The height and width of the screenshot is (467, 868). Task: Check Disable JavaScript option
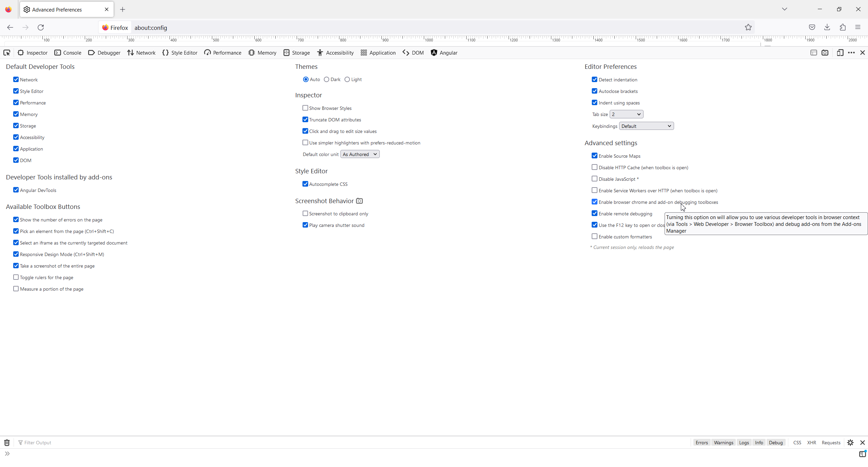594,179
